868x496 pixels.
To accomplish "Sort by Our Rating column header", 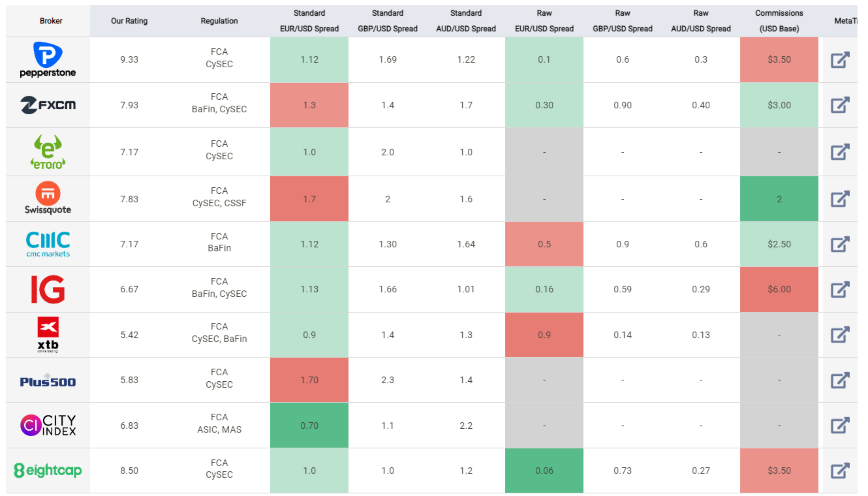I will 129,21.
